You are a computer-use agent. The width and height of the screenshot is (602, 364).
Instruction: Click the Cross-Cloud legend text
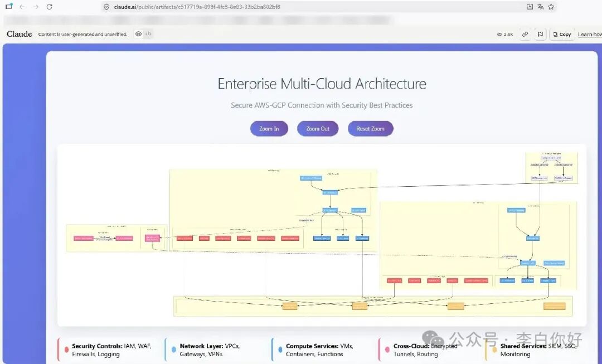(425, 350)
